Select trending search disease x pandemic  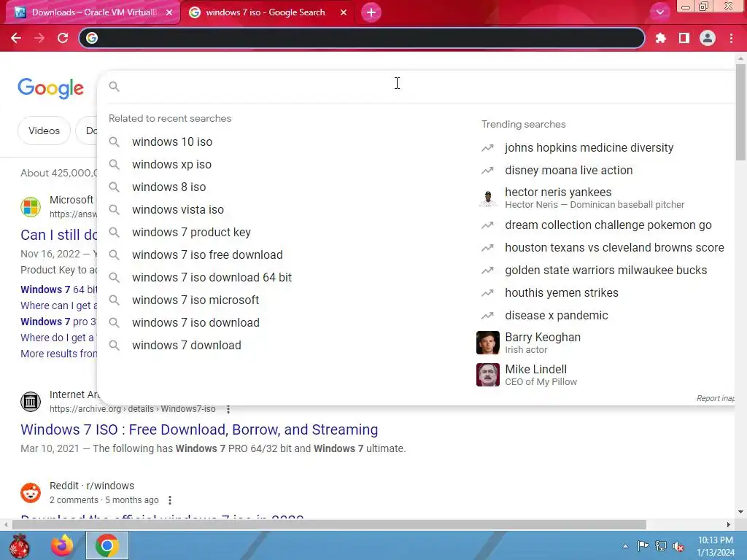[556, 316]
